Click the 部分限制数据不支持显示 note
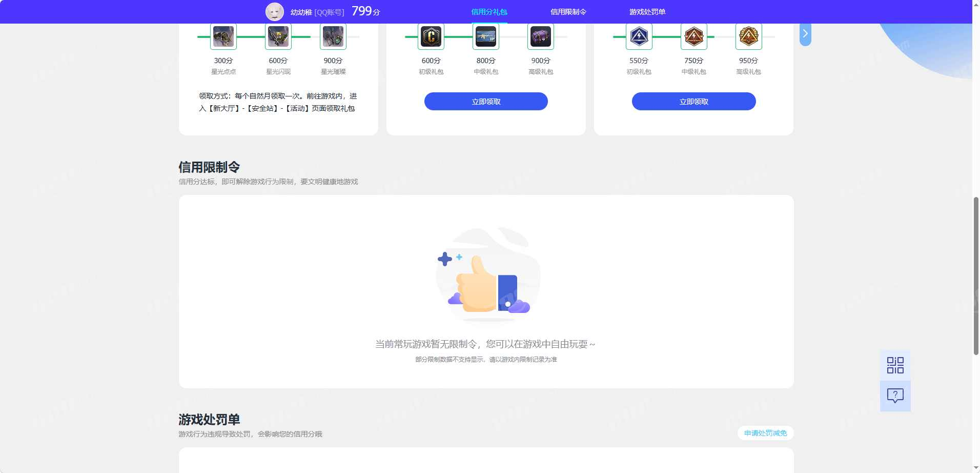Image resolution: width=980 pixels, height=473 pixels. coord(486,360)
